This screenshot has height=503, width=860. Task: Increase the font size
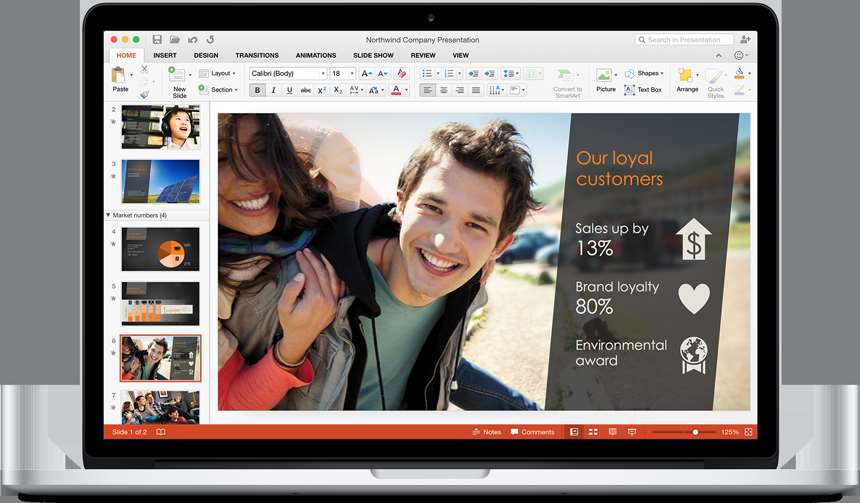pyautogui.click(x=367, y=74)
